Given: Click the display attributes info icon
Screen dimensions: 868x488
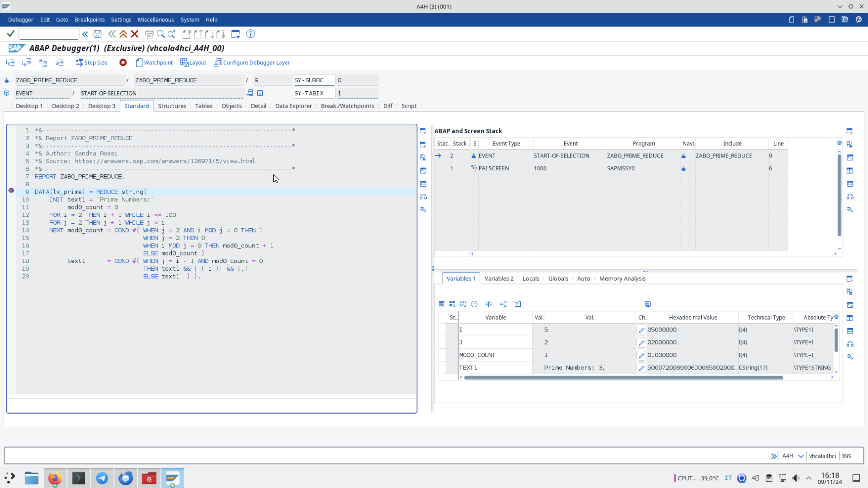Looking at the screenshot, I should point(260,93).
